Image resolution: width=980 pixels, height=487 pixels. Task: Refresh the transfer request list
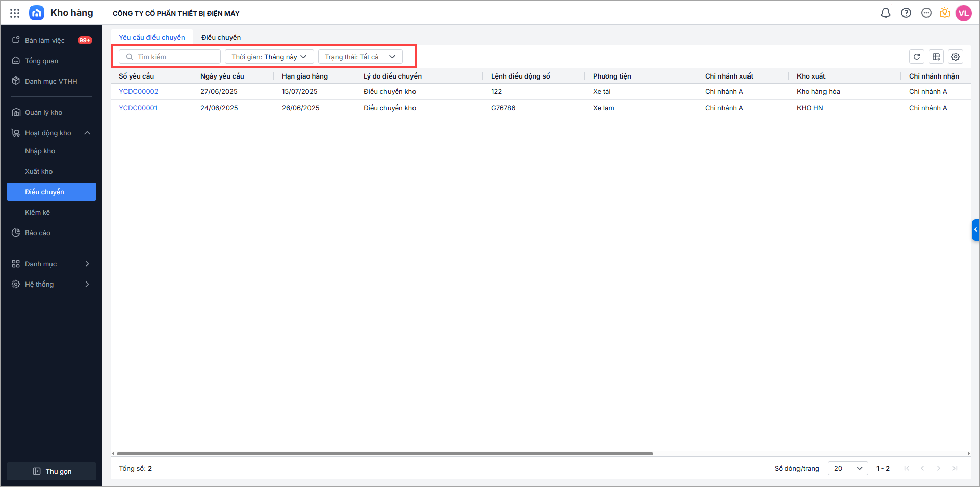(917, 57)
